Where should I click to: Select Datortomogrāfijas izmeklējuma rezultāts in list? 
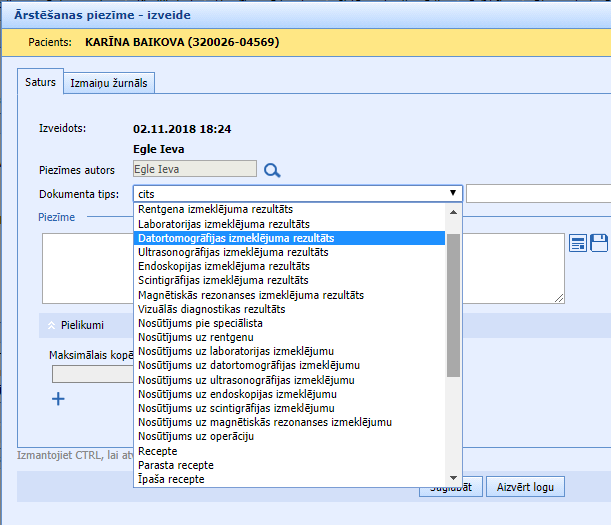(x=236, y=238)
